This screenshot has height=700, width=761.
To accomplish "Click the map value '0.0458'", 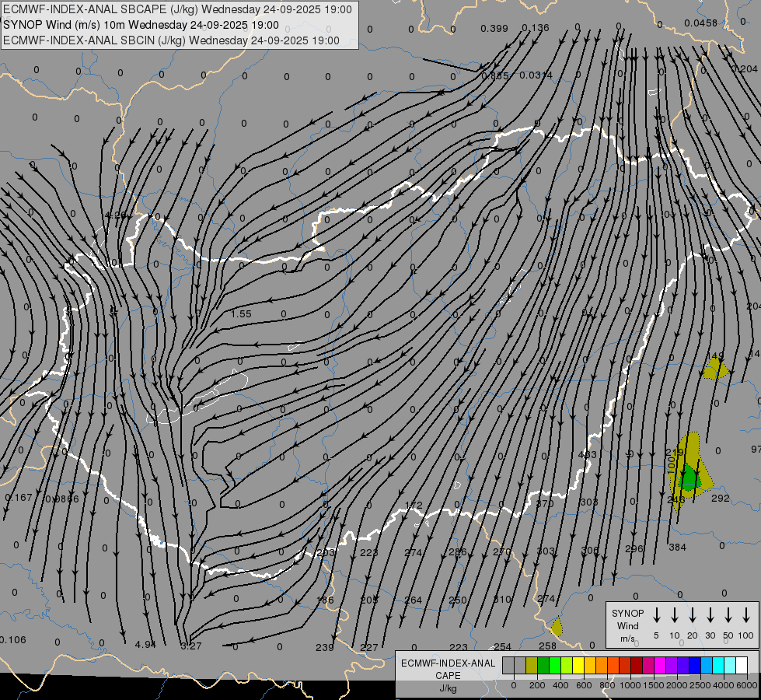I will [x=701, y=23].
